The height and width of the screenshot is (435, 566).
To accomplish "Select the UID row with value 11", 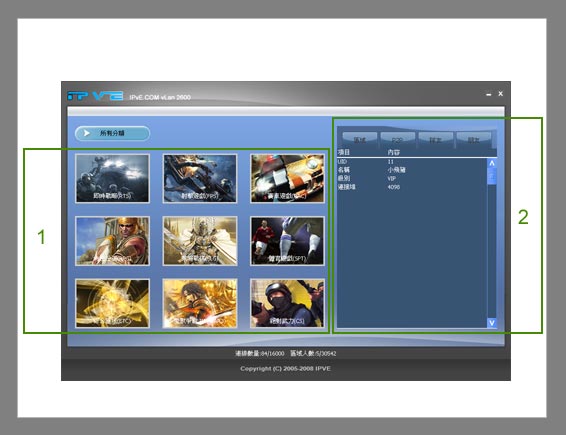I will [412, 162].
